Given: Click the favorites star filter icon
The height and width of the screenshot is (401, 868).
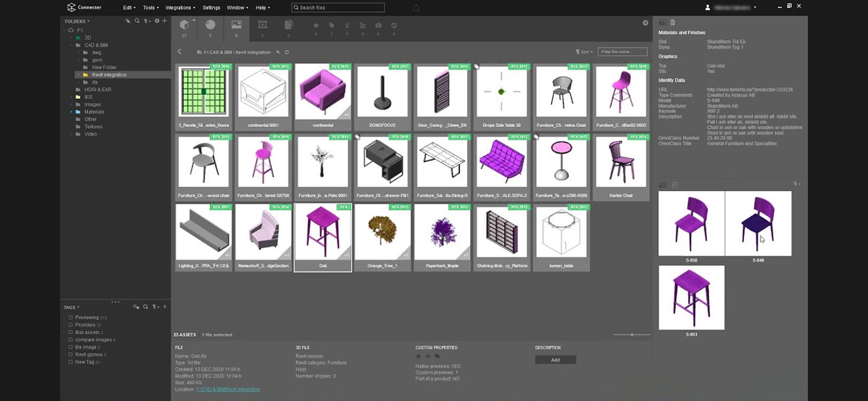Looking at the screenshot, I should pyautogui.click(x=316, y=25).
